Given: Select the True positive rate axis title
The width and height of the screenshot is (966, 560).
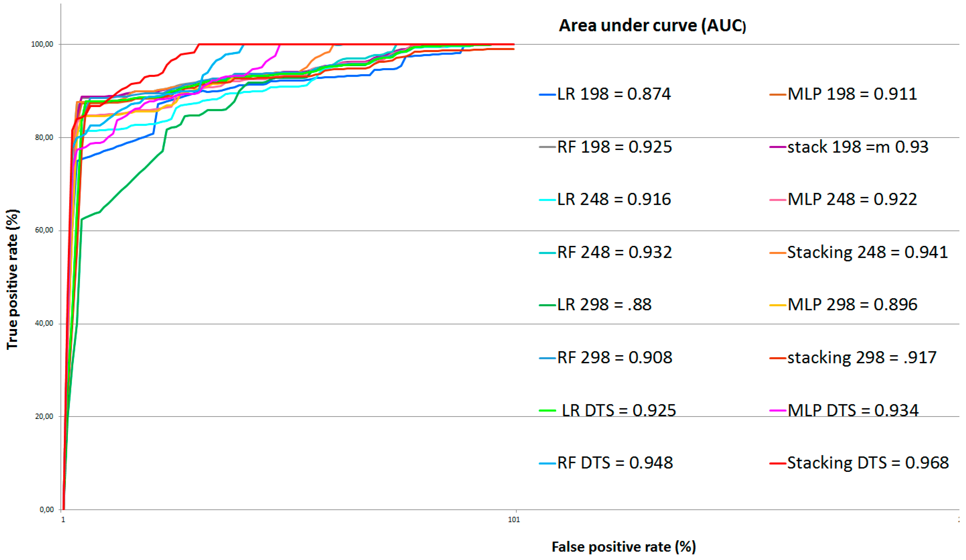Looking at the screenshot, I should pyautogui.click(x=12, y=279).
